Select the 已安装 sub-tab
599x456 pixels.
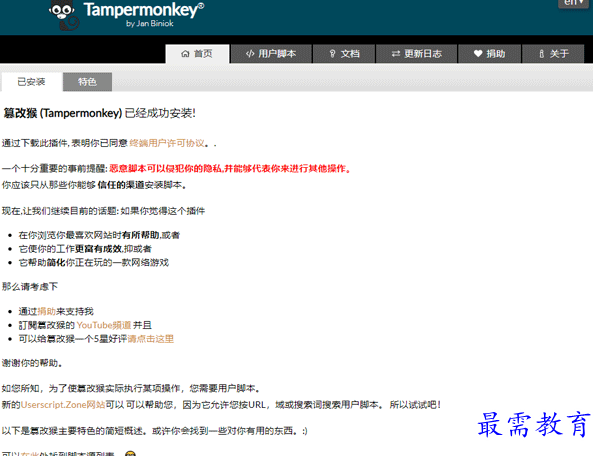pos(32,82)
